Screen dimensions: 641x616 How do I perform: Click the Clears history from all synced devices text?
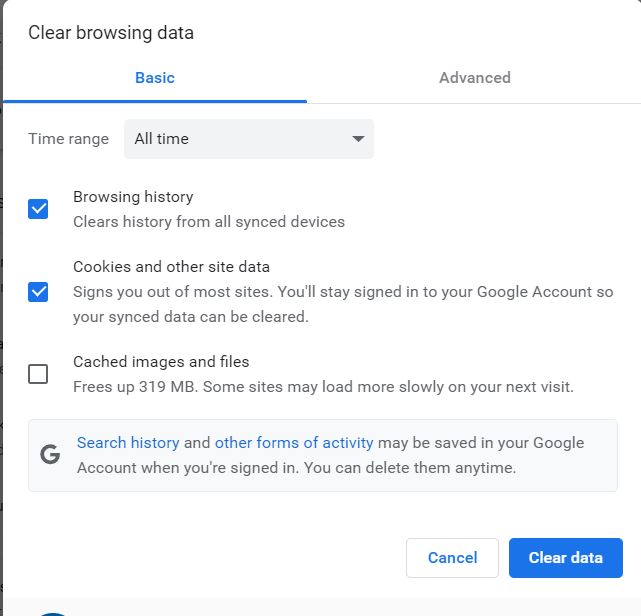click(209, 222)
